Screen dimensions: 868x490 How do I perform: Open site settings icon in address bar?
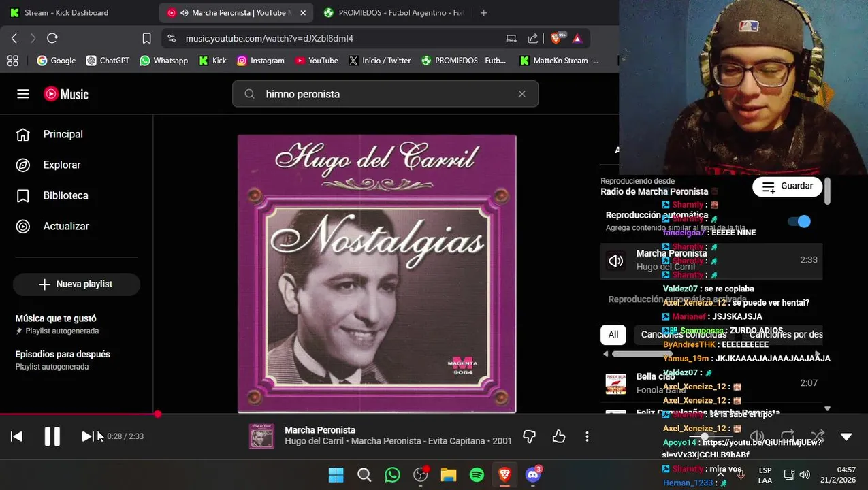click(x=171, y=39)
